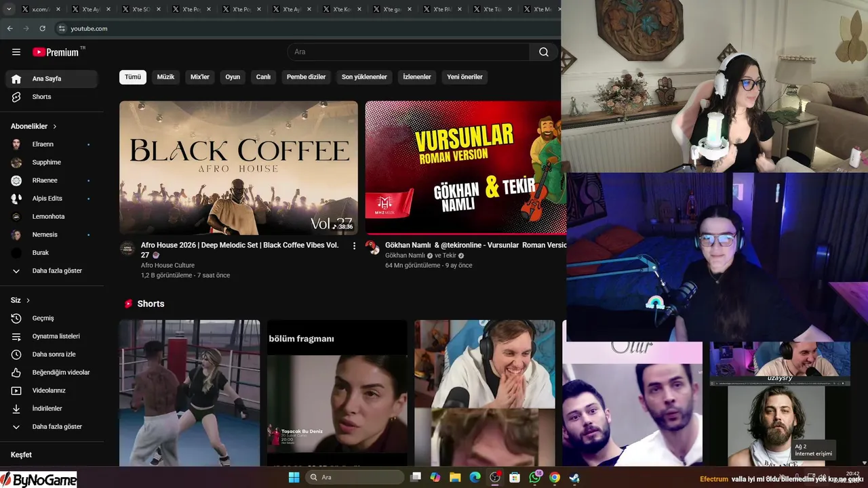Viewport: 868px width, 488px height.
Task: Click the Windows taskbar Ara search box
Action: pyautogui.click(x=356, y=477)
